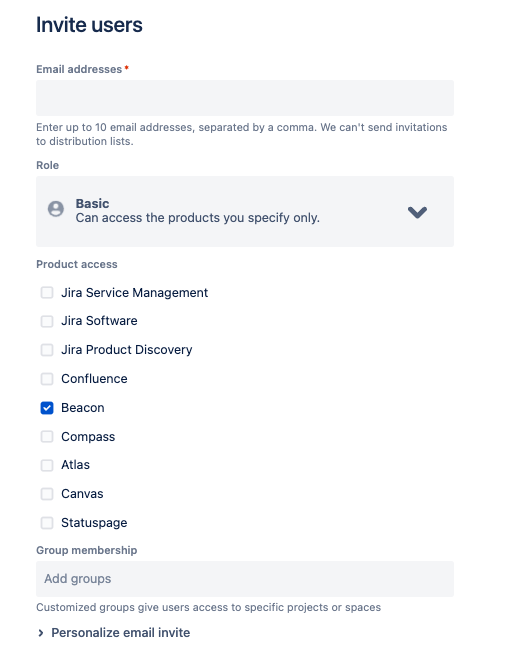Click the Beacon label text
The width and height of the screenshot is (529, 668).
(83, 408)
